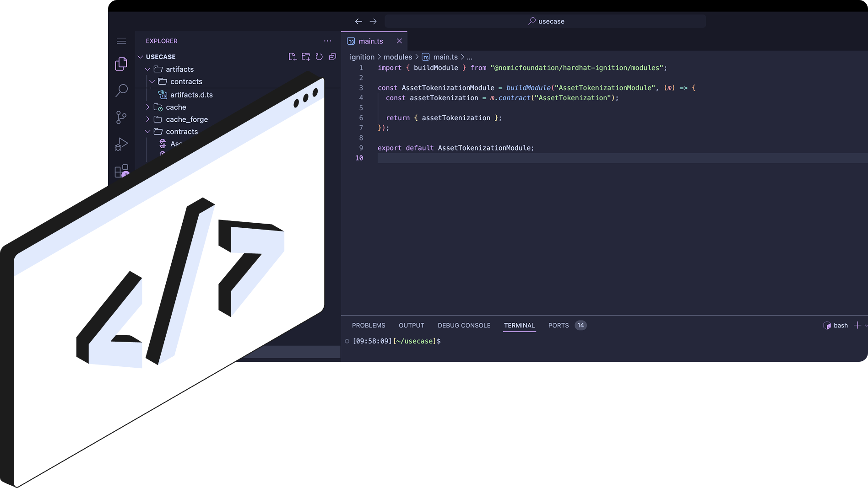Click the usecase search command bar

coord(545,21)
